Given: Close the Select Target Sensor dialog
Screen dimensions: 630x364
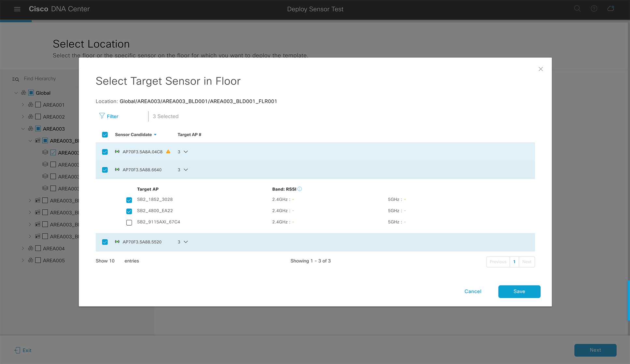Looking at the screenshot, I should (540, 69).
